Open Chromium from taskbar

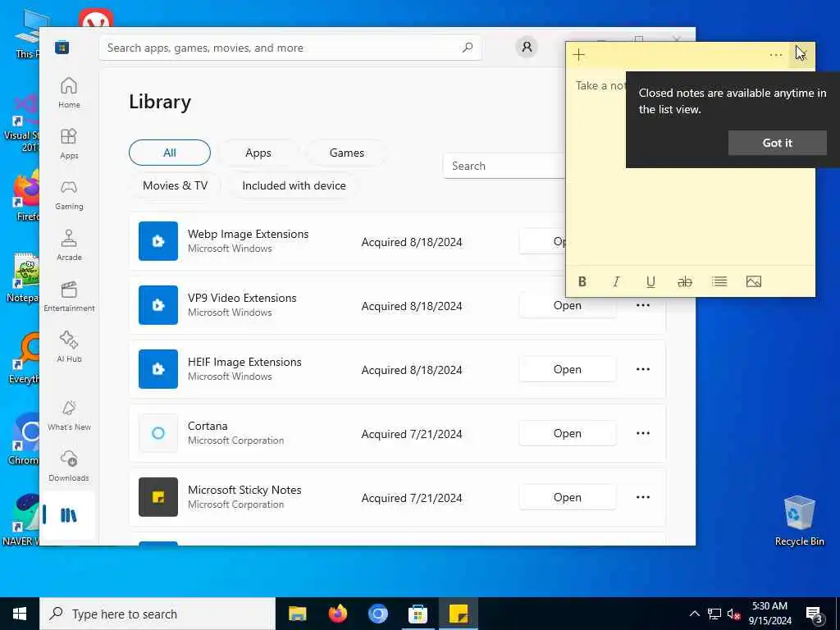377,614
